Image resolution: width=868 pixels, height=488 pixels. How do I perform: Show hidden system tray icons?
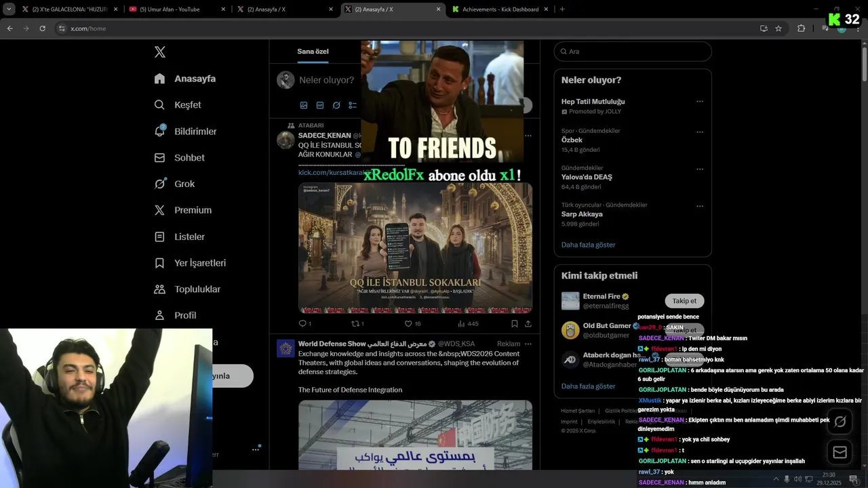pos(776,479)
